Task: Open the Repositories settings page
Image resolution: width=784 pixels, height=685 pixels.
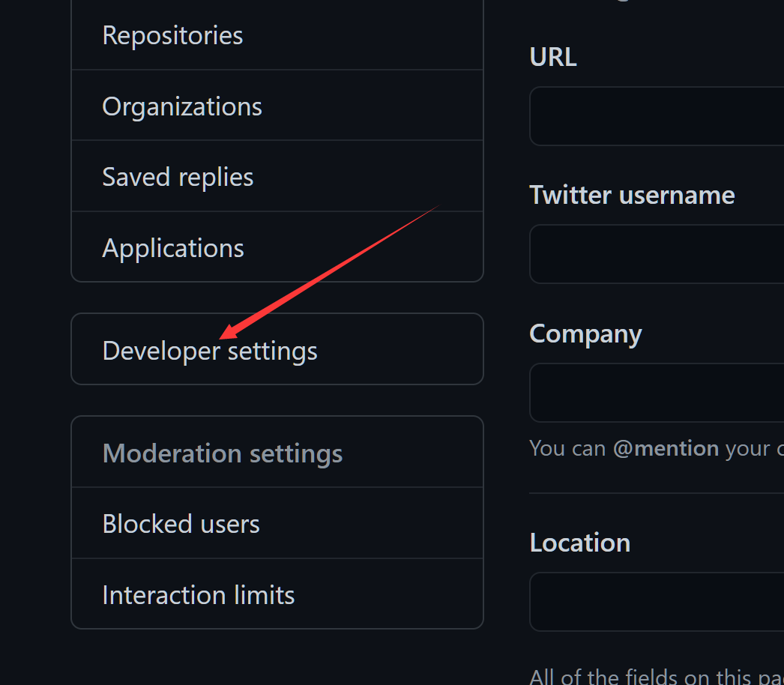Action: (x=173, y=35)
